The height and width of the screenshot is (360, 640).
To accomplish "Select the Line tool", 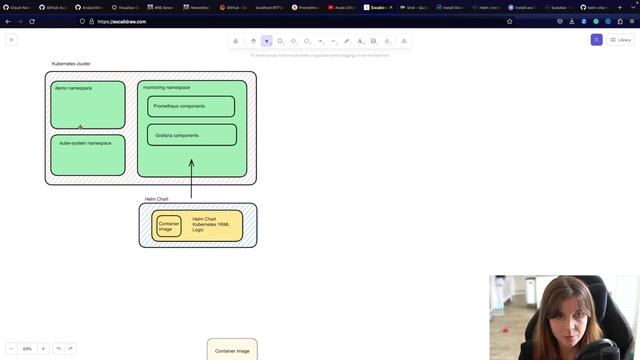I will (333, 41).
